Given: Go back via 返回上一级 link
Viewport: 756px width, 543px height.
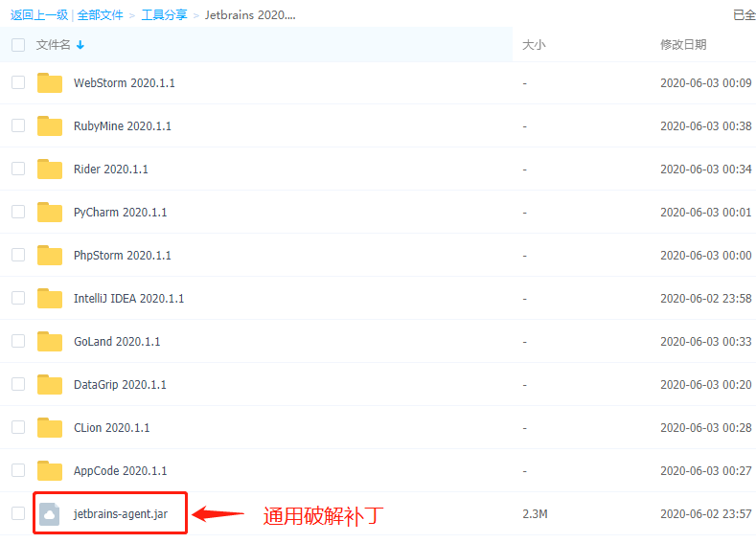Looking at the screenshot, I should (39, 15).
